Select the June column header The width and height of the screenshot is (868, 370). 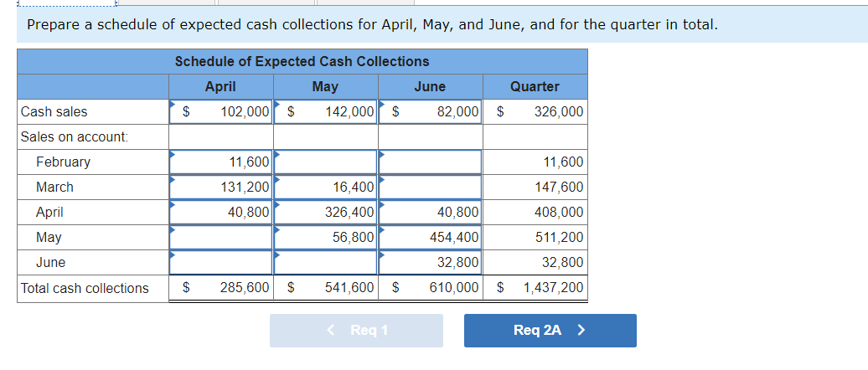click(x=430, y=87)
